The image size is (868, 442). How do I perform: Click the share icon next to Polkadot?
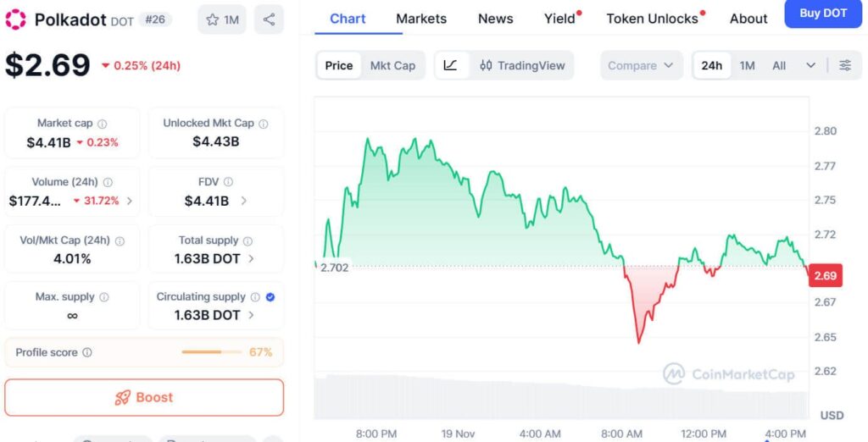tap(269, 19)
